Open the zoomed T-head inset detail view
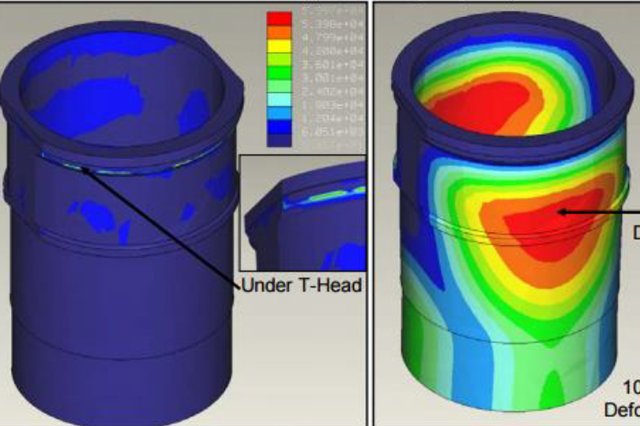Screen dimensions: 640x426 [x=302, y=213]
